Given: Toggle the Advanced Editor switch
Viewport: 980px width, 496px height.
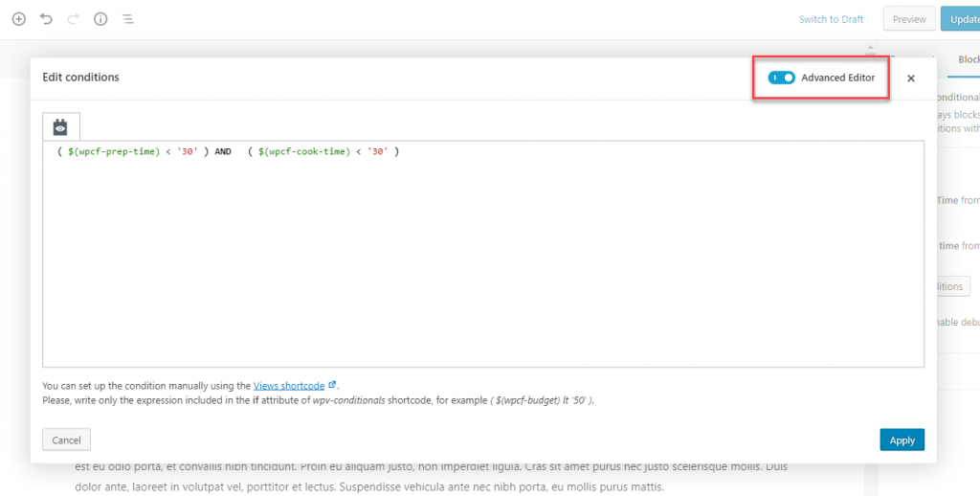Looking at the screenshot, I should click(x=781, y=78).
